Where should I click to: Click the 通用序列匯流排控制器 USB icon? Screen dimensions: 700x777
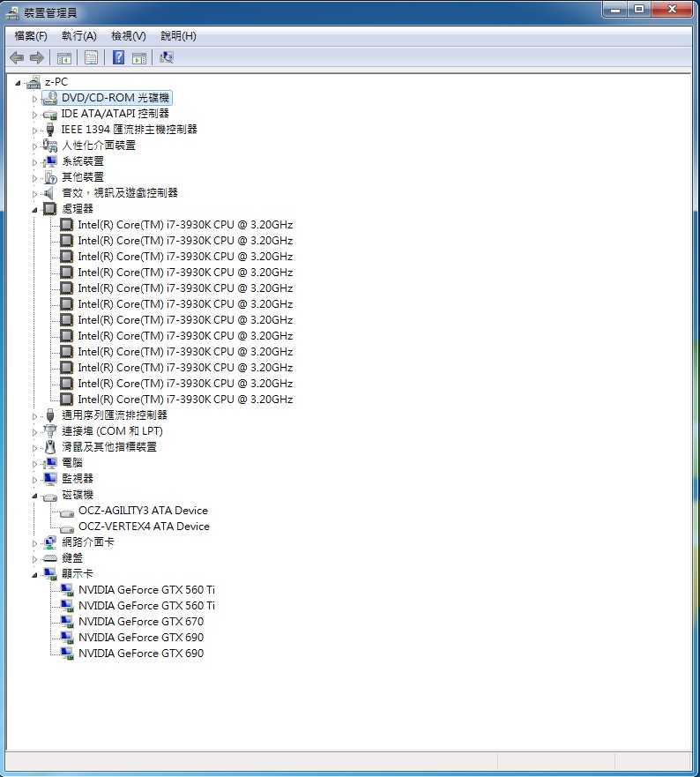[50, 415]
